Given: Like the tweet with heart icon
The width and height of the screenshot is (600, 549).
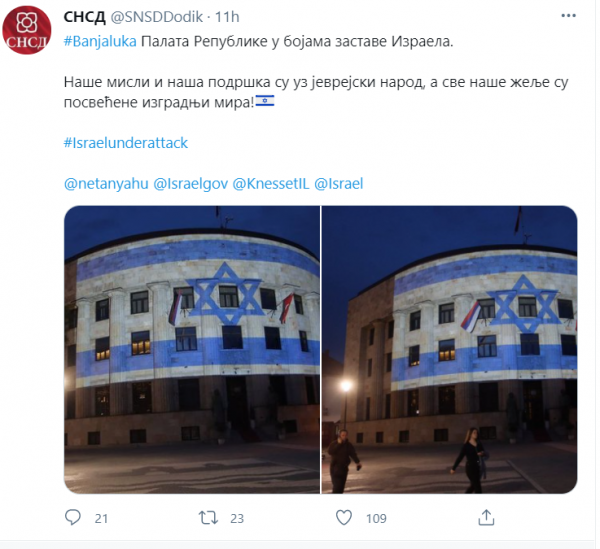Looking at the screenshot, I should 344,518.
